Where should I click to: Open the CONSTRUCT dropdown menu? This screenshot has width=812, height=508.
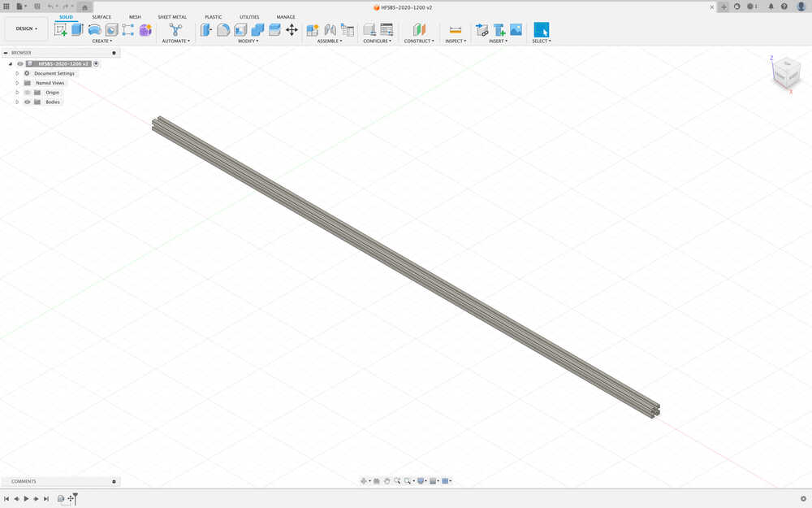point(419,41)
